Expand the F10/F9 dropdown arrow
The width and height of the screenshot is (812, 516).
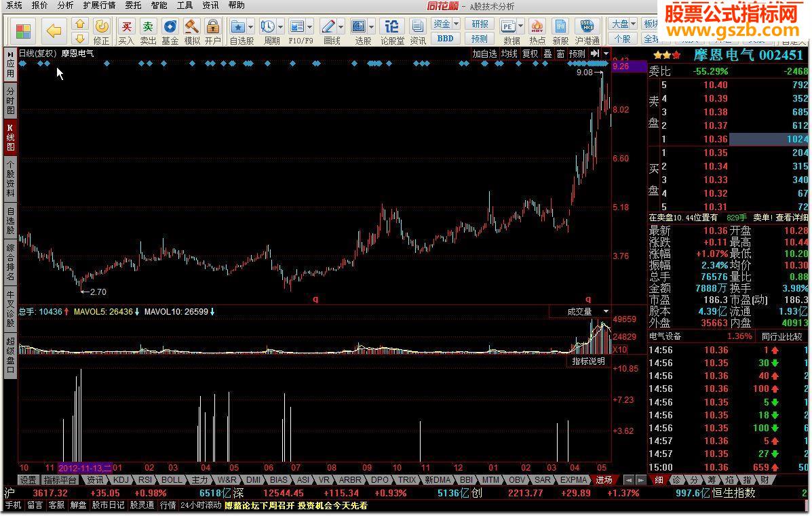pyautogui.click(x=310, y=26)
